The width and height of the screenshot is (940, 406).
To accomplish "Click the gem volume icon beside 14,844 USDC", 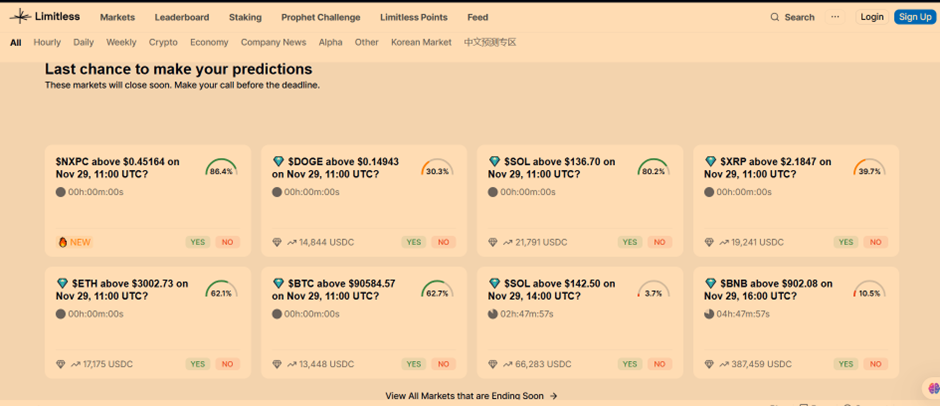I will pos(277,242).
